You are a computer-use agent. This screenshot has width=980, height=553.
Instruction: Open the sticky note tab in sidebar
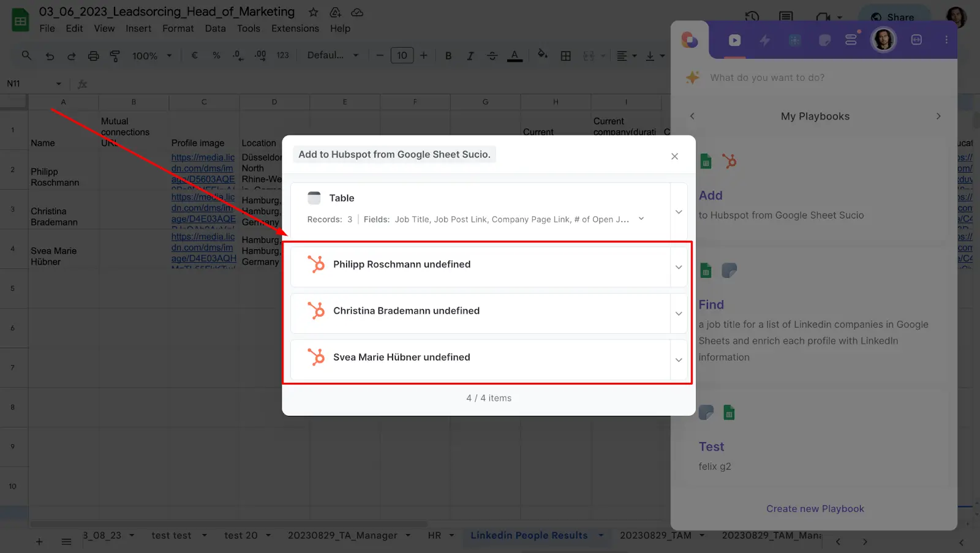[824, 40]
